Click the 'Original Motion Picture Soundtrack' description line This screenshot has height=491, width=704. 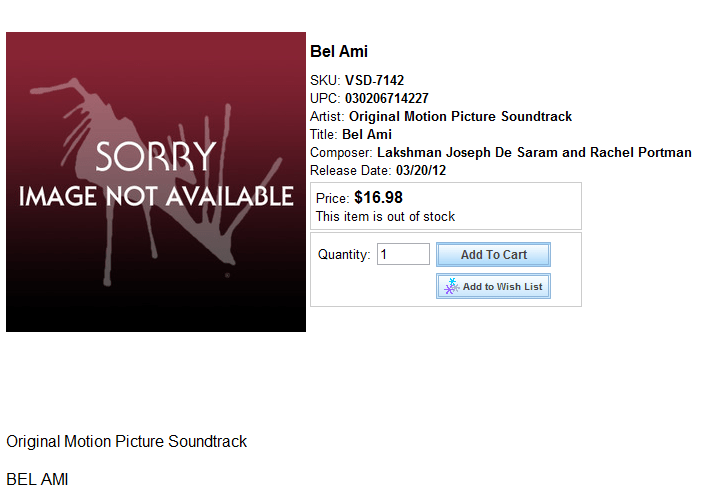coord(127,441)
